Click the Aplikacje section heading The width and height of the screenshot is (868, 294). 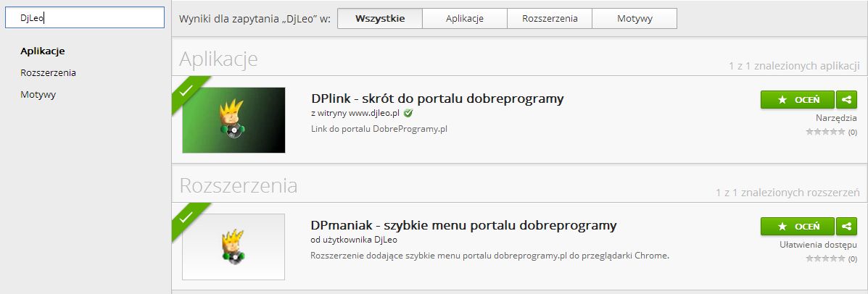219,59
